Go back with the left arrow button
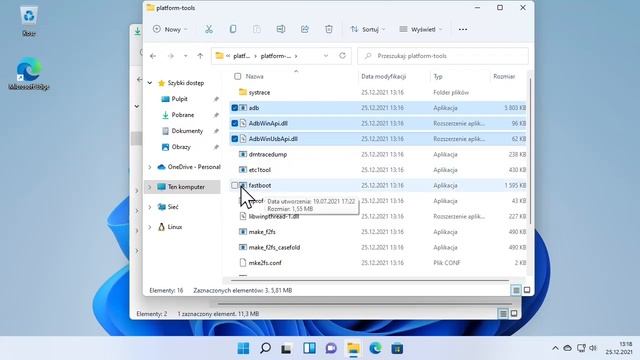Image resolution: width=640 pixels, height=360 pixels. click(x=153, y=56)
